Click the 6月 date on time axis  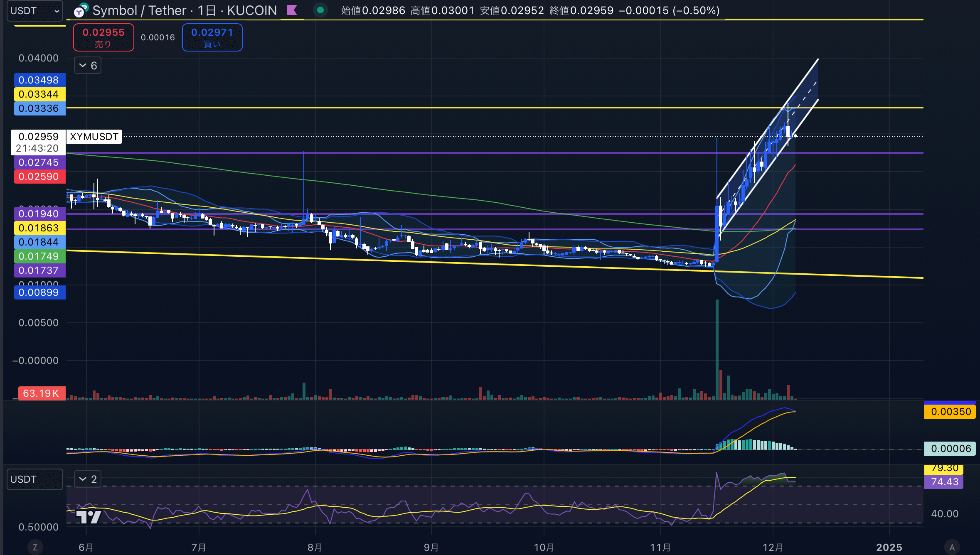[86, 548]
